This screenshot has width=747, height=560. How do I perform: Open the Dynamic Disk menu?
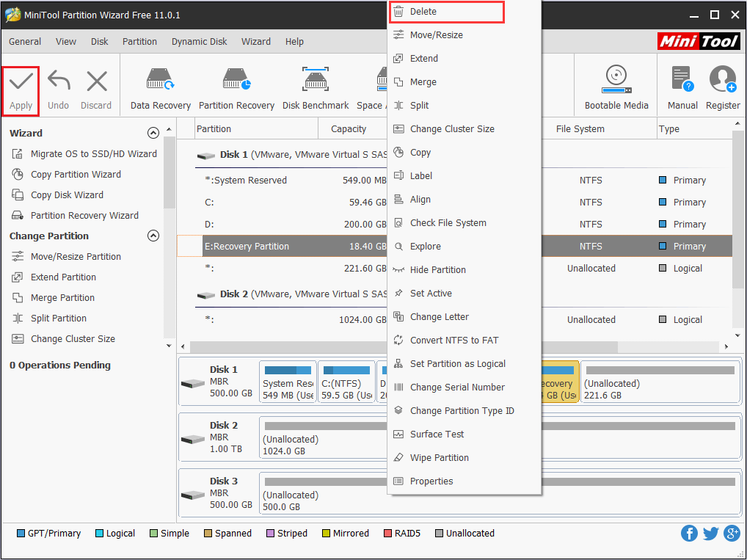199,41
